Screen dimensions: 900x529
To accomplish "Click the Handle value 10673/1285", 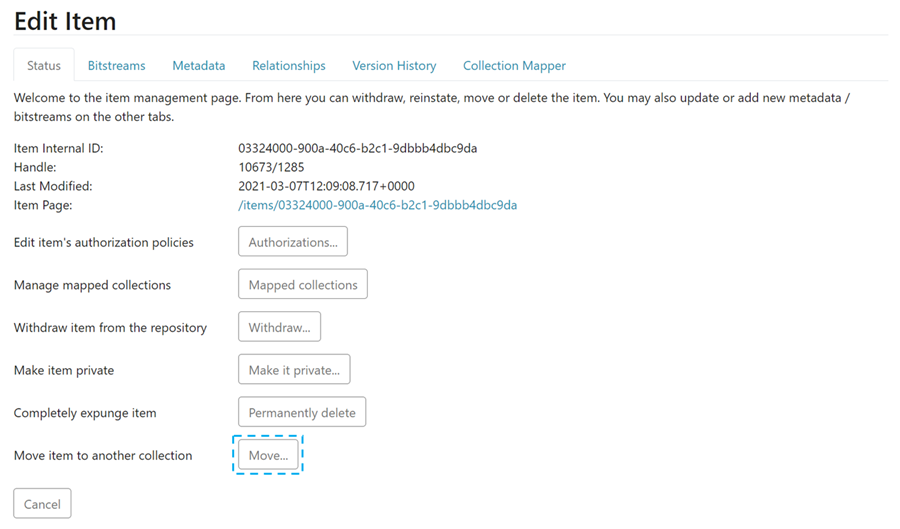I will pos(271,167).
